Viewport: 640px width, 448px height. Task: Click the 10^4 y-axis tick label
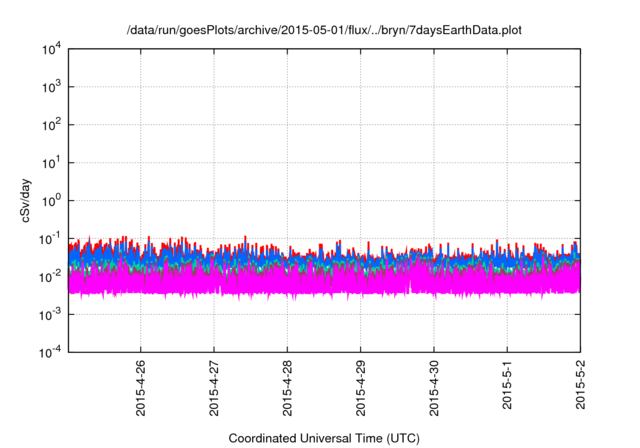point(52,49)
